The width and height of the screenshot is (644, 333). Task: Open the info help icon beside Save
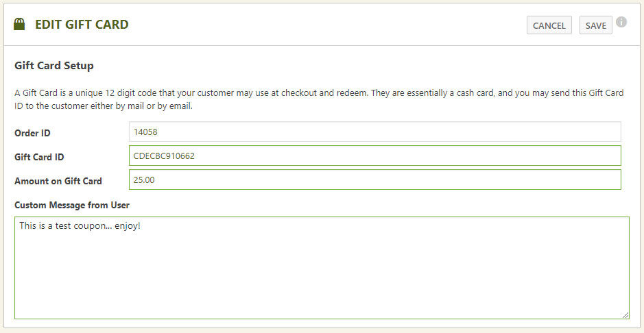click(621, 22)
